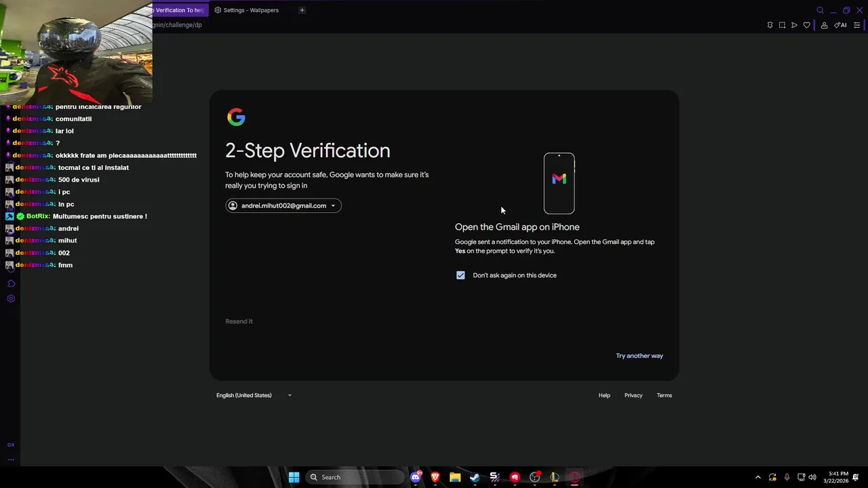Viewport: 868px width, 488px height.
Task: Click the red fist app taskbar icon
Action: [x=515, y=477]
